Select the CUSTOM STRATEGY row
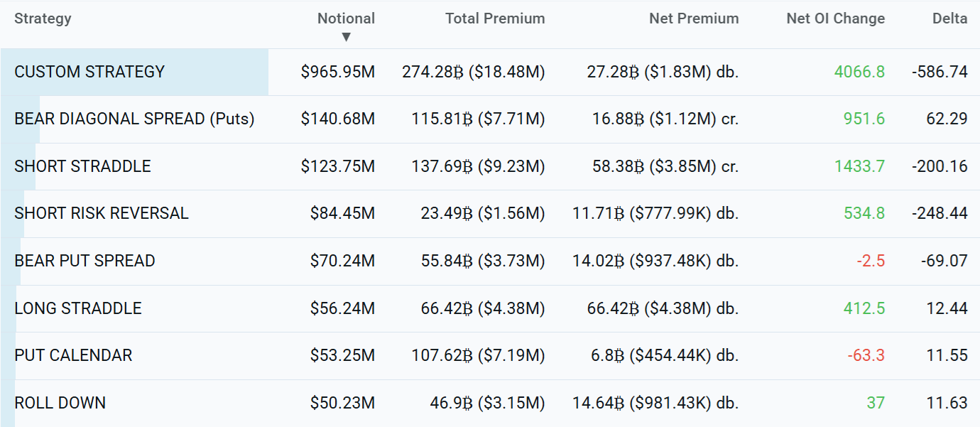 point(89,71)
